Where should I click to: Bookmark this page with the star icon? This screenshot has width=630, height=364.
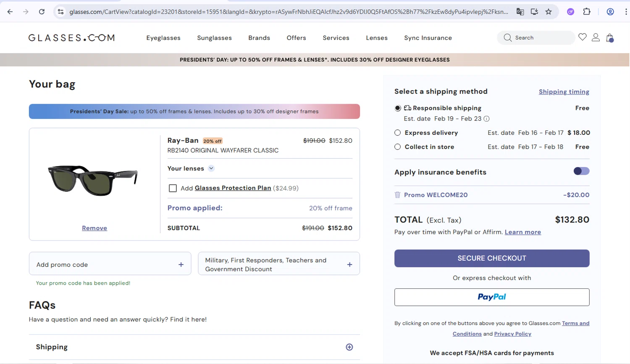[549, 12]
